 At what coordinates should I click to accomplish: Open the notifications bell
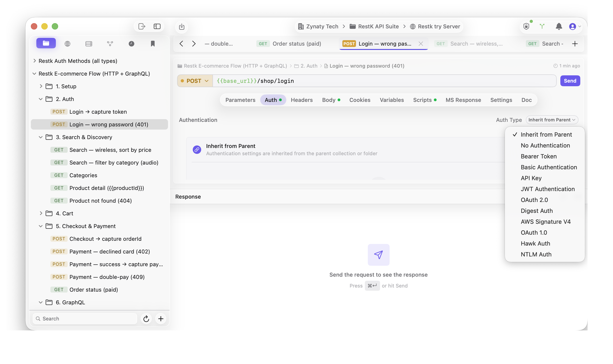[x=559, y=26]
